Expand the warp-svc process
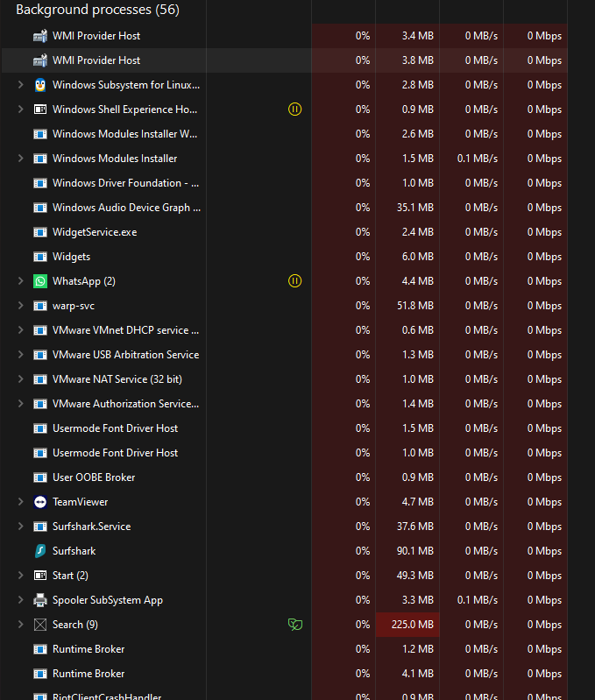Image resolution: width=595 pixels, height=700 pixels. [20, 306]
